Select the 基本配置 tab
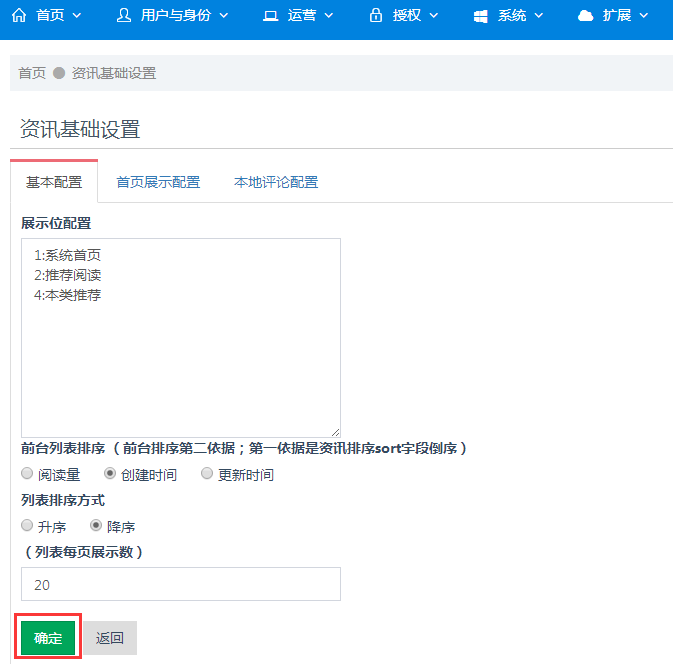Image resolution: width=673 pixels, height=664 pixels. 54,182
